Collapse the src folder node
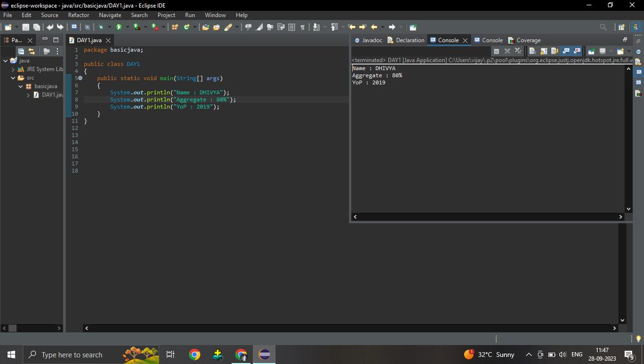Screen dimensions: 644x364 13,78
